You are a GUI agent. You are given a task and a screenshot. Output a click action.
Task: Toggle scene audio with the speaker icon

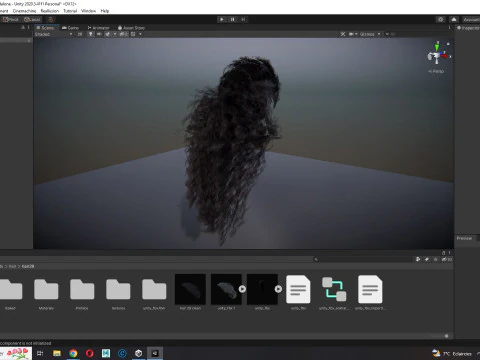[99, 34]
